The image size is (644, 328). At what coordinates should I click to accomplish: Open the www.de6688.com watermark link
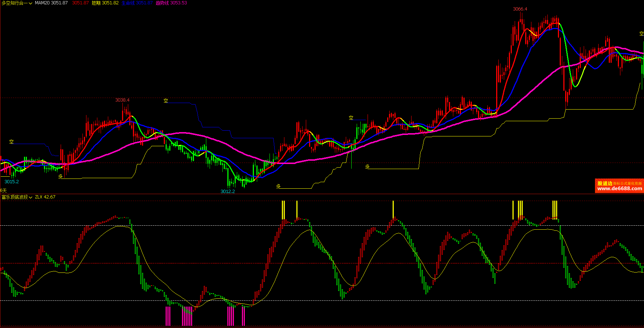(x=619, y=189)
